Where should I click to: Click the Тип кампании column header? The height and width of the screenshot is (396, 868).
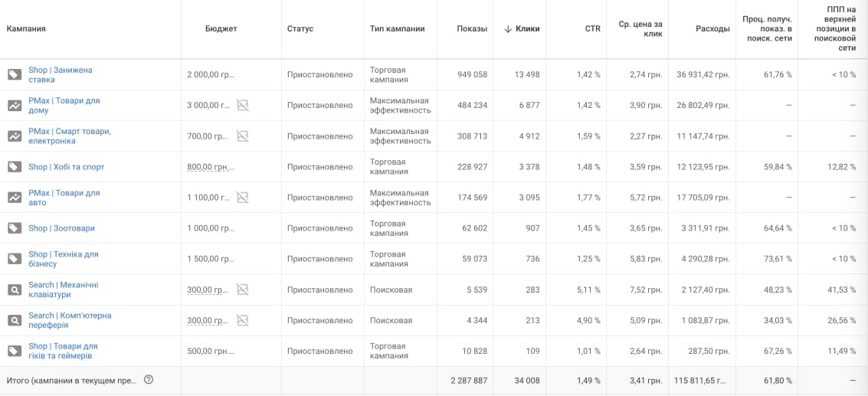click(x=397, y=29)
